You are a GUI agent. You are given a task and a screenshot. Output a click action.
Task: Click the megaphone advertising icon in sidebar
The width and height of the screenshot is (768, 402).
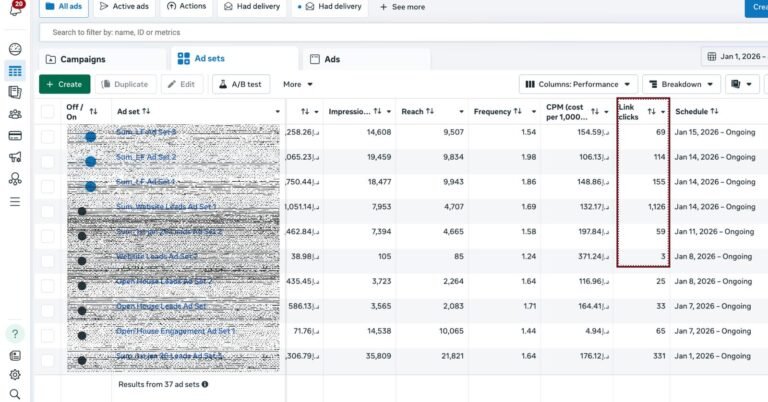pyautogui.click(x=15, y=158)
